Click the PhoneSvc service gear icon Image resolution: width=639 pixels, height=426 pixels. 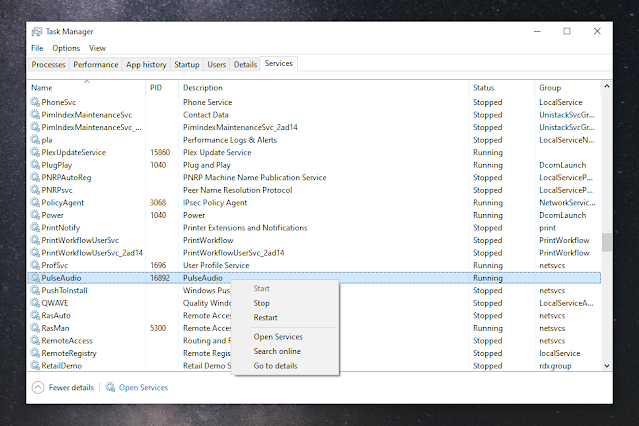tap(35, 102)
